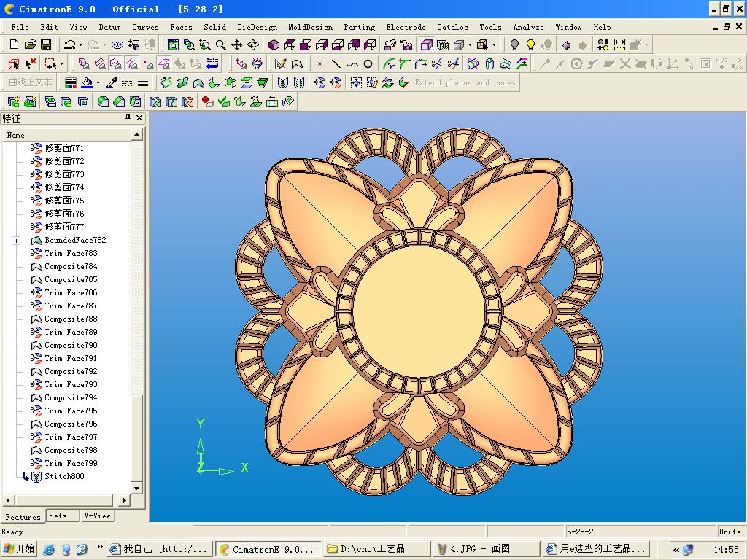This screenshot has height=560, width=747.
Task: Select Stitch800 in the feature tree
Action: pos(64,477)
